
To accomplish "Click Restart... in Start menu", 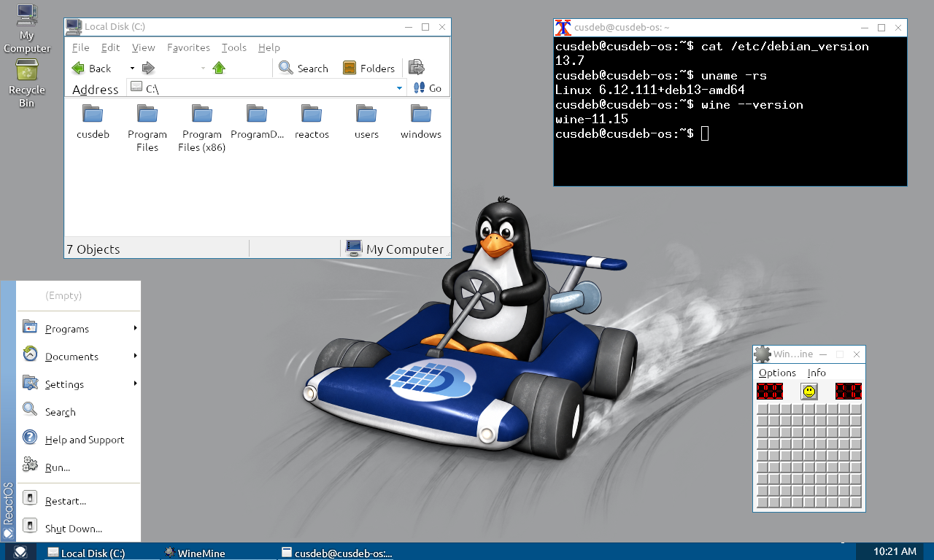I will coord(79,501).
